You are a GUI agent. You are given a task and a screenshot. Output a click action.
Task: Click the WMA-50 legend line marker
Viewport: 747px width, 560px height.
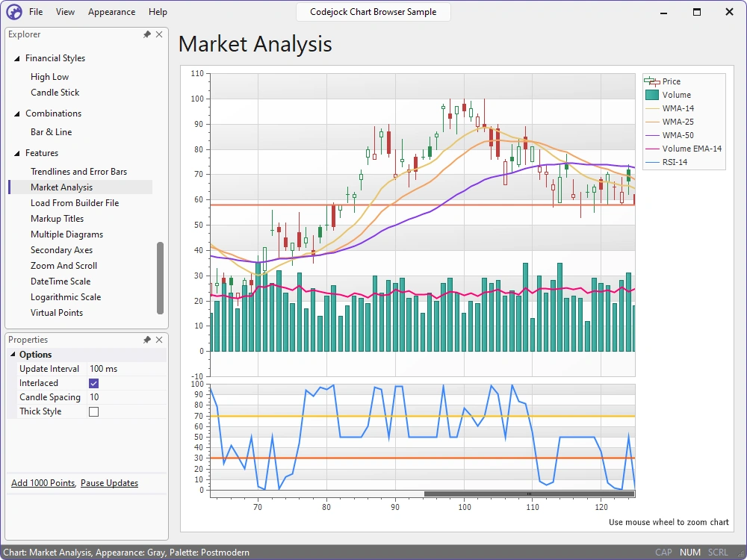click(x=651, y=135)
